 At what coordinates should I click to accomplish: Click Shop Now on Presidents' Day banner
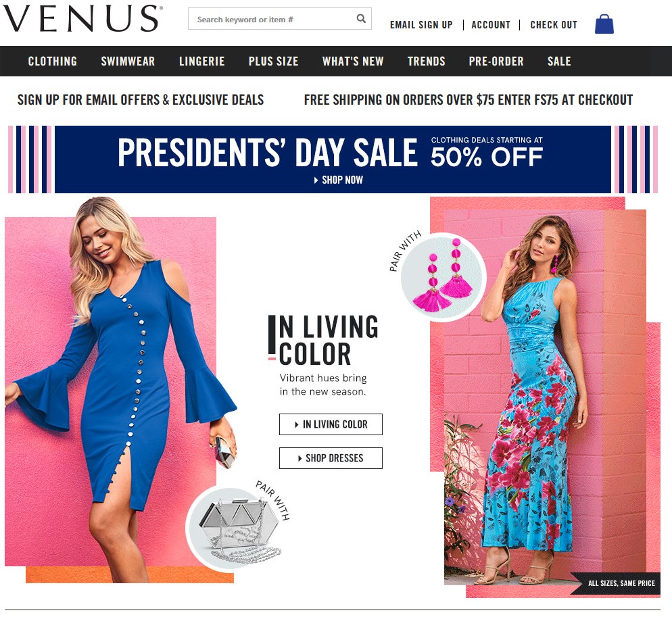pos(339,180)
